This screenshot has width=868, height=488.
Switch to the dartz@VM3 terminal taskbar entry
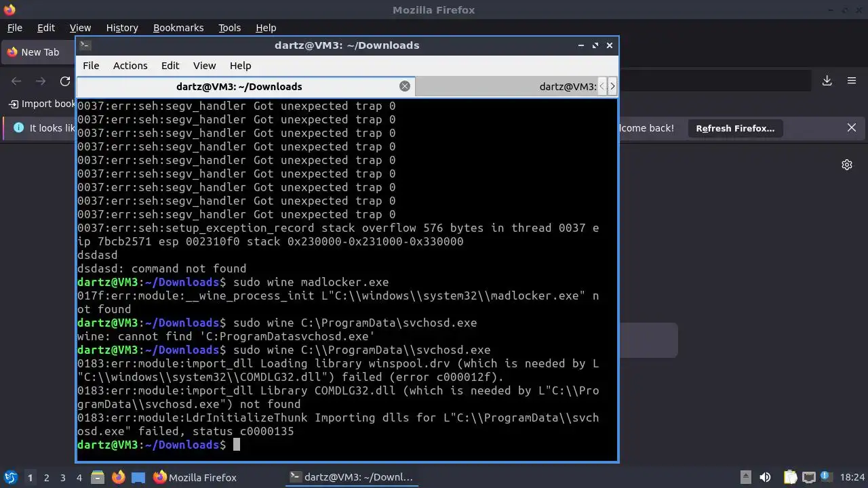tap(351, 477)
